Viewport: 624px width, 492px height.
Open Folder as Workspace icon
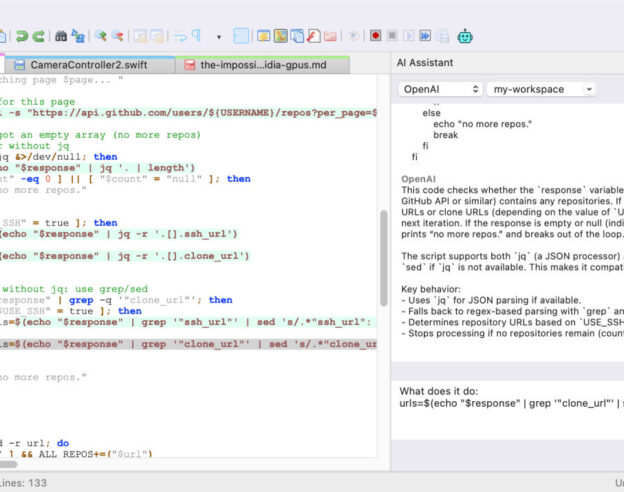330,36
